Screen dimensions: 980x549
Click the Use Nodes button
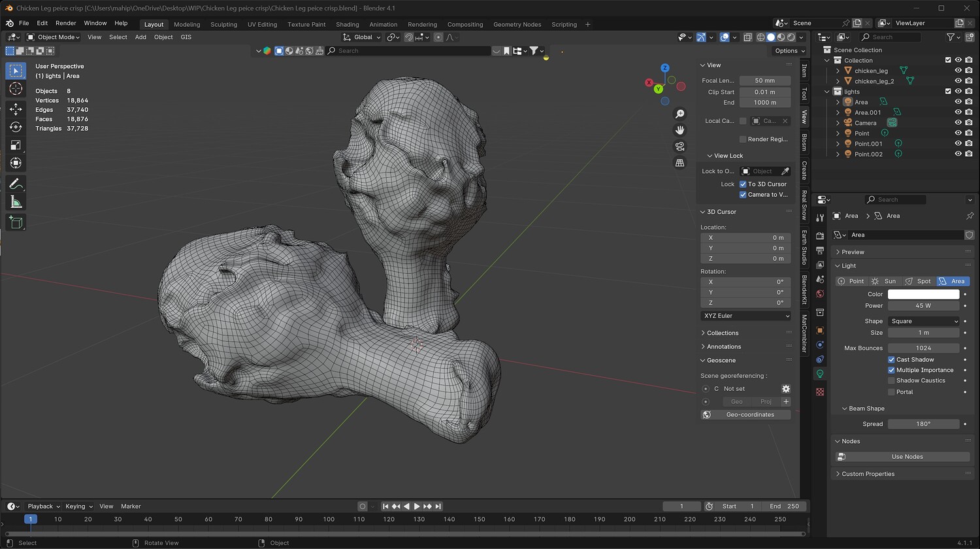tap(907, 457)
